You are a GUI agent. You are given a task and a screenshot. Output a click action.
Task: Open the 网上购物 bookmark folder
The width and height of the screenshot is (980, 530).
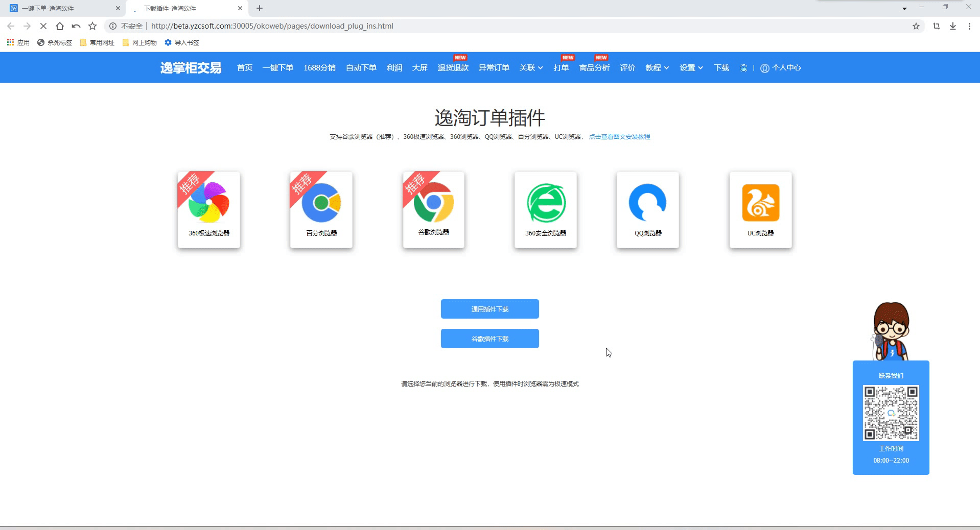point(139,42)
